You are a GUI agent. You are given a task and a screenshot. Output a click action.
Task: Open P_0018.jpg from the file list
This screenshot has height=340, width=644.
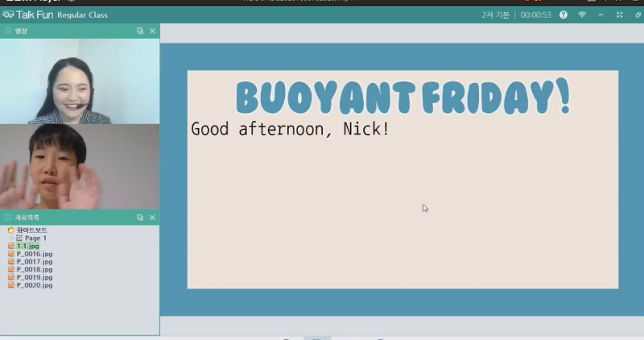pos(34,269)
